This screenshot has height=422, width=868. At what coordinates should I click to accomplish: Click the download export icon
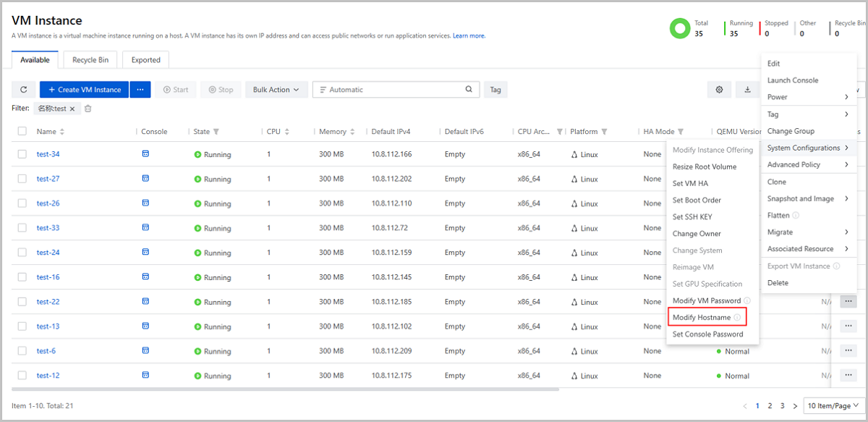click(x=747, y=90)
